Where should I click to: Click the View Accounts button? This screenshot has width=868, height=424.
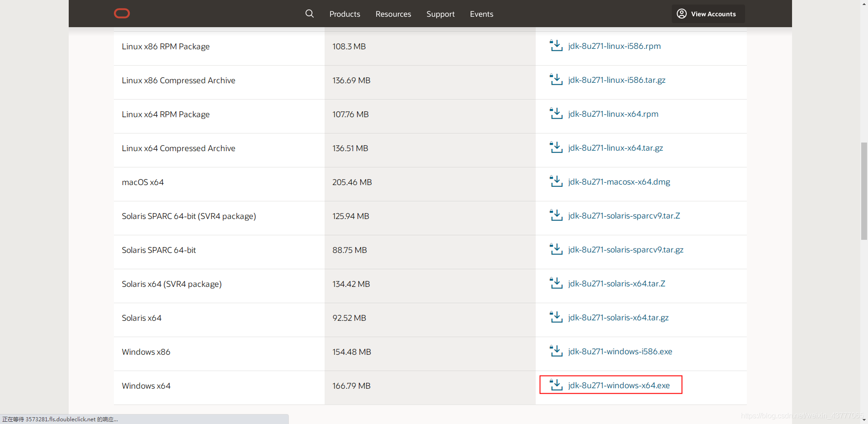[x=708, y=14]
